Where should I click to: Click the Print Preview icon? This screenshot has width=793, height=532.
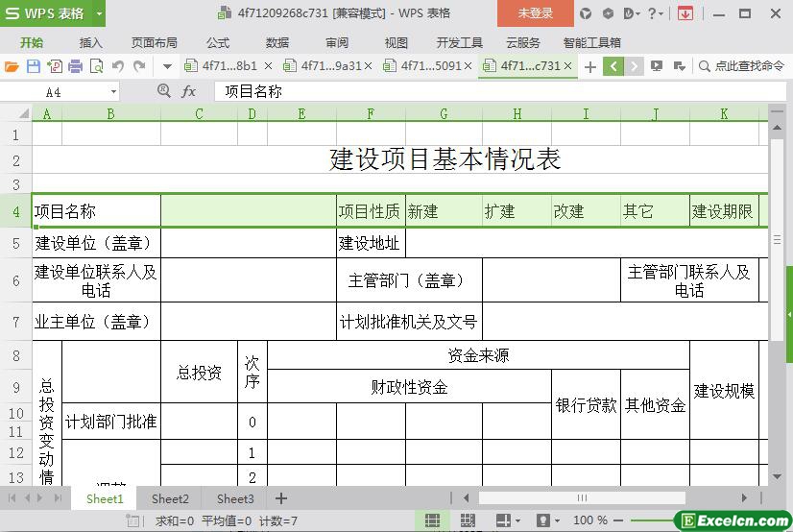coord(96,66)
